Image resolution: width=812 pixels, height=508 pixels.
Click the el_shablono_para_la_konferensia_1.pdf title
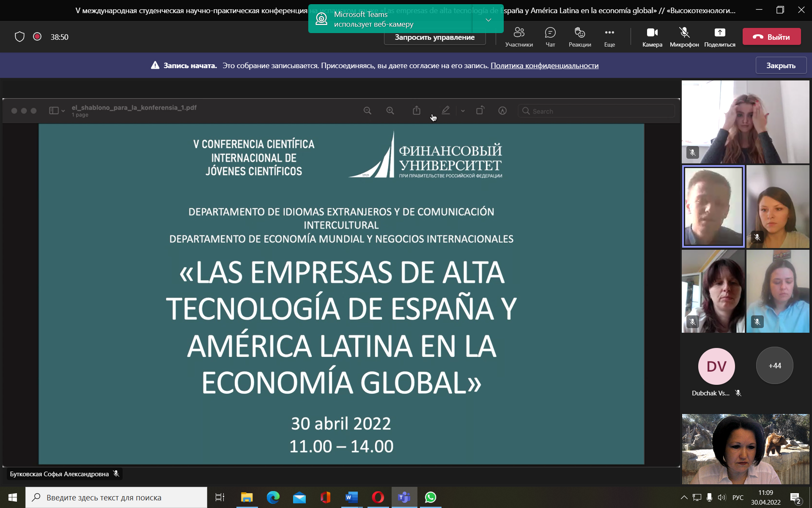(x=134, y=108)
